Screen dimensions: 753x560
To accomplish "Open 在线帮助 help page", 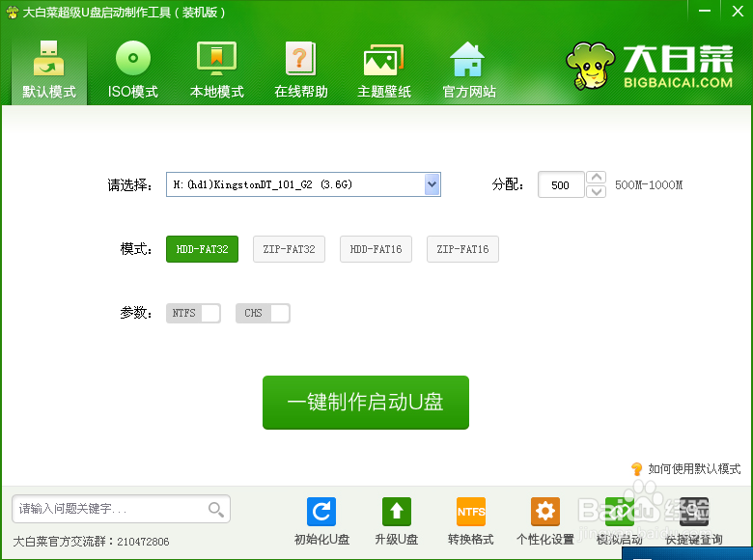I will coord(301,70).
